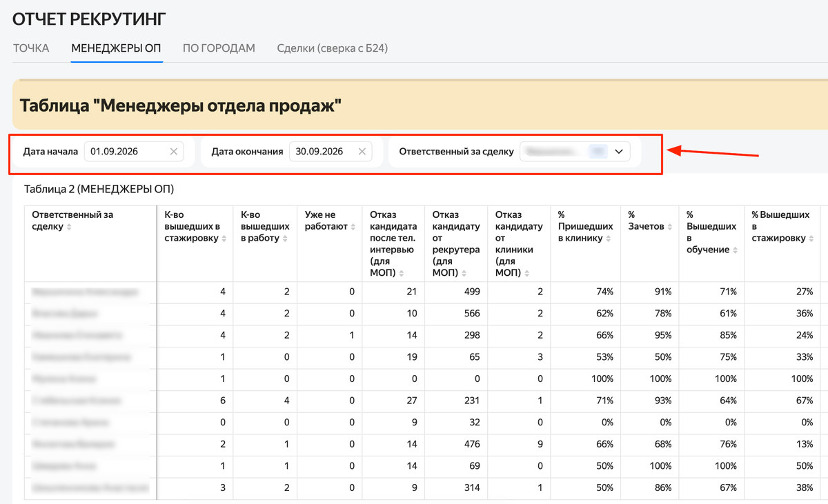This screenshot has width=828, height=504.
Task: Expand Ответственный за сделку dropdown
Action: [x=618, y=152]
